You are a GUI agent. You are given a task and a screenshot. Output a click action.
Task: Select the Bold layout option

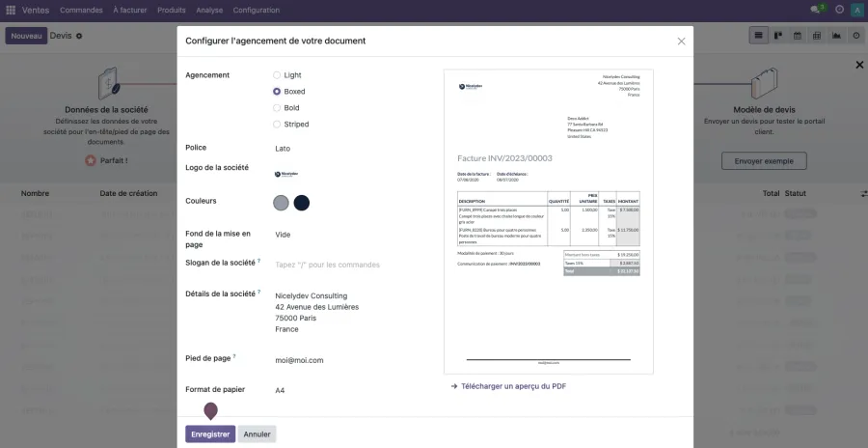278,108
